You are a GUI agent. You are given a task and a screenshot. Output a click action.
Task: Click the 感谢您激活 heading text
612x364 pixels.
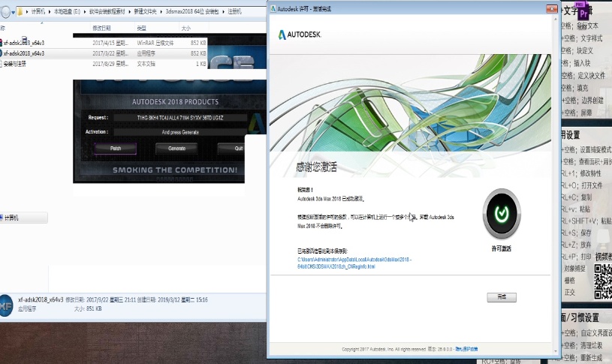316,167
